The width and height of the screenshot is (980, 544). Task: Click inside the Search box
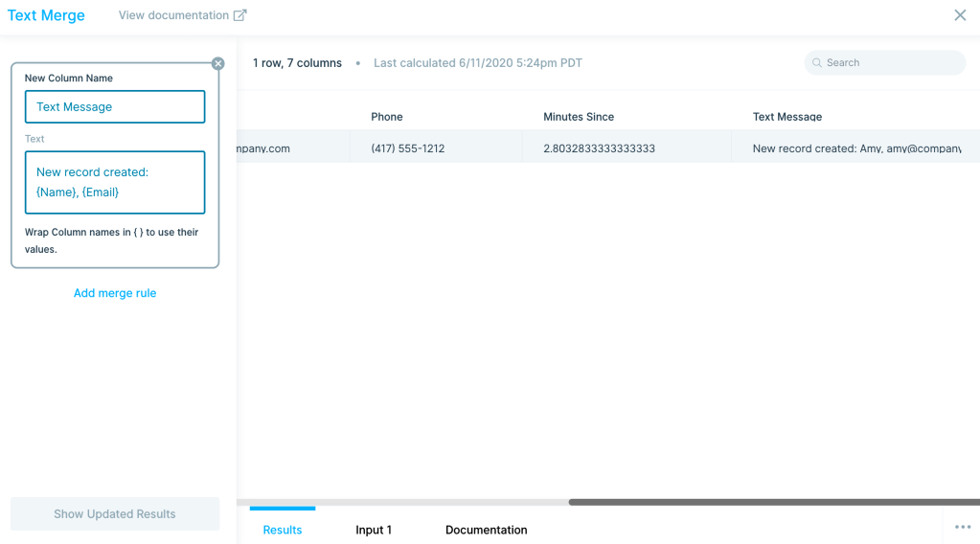tap(891, 63)
